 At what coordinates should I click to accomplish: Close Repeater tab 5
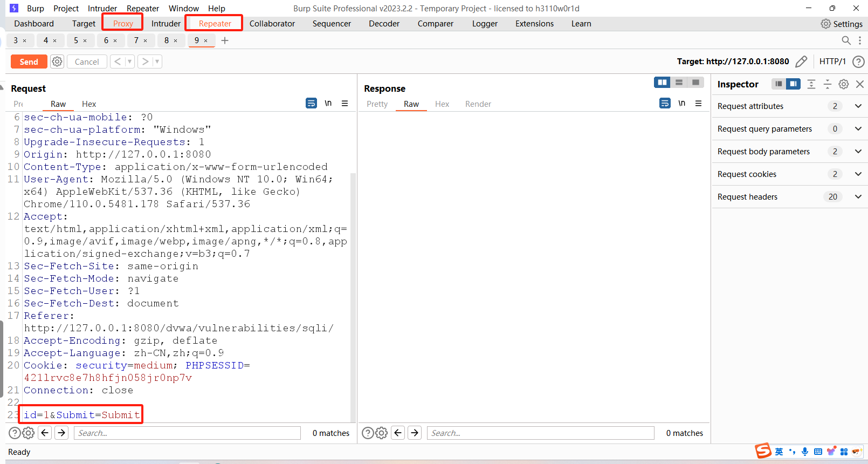(85, 40)
